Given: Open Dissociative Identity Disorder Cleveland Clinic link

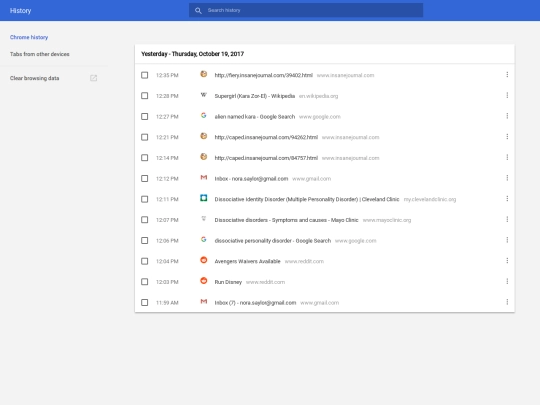Looking at the screenshot, I should click(x=307, y=199).
